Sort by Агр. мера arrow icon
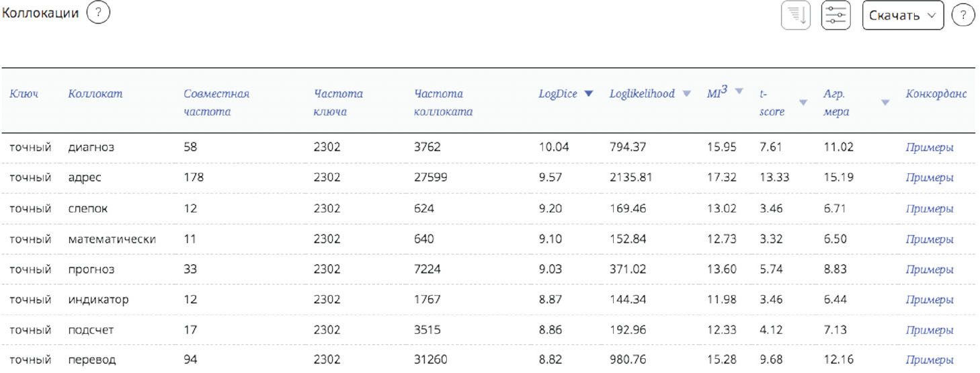 tap(885, 103)
